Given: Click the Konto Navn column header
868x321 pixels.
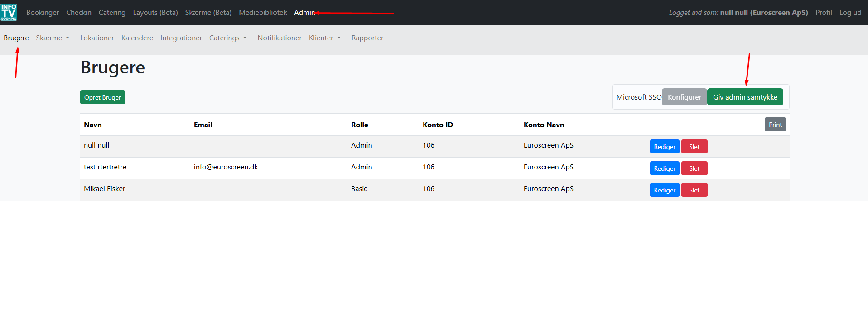Looking at the screenshot, I should tap(544, 125).
